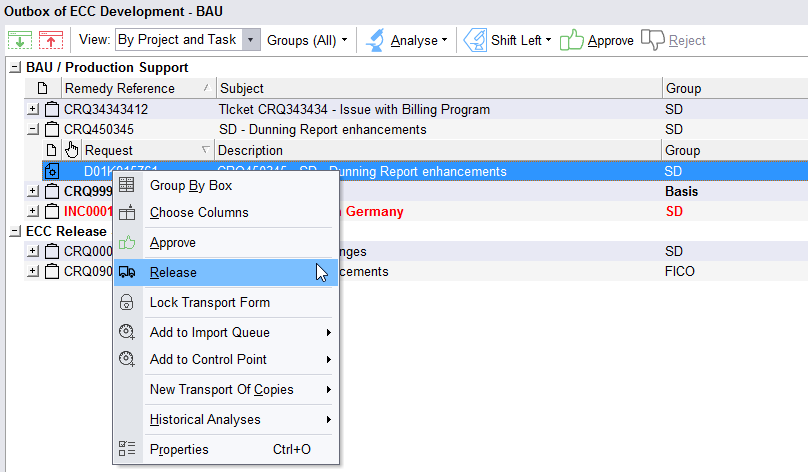Viewport: 808px width, 472px height.
Task: Open Add to Import Queue submenu
Action: pos(209,332)
